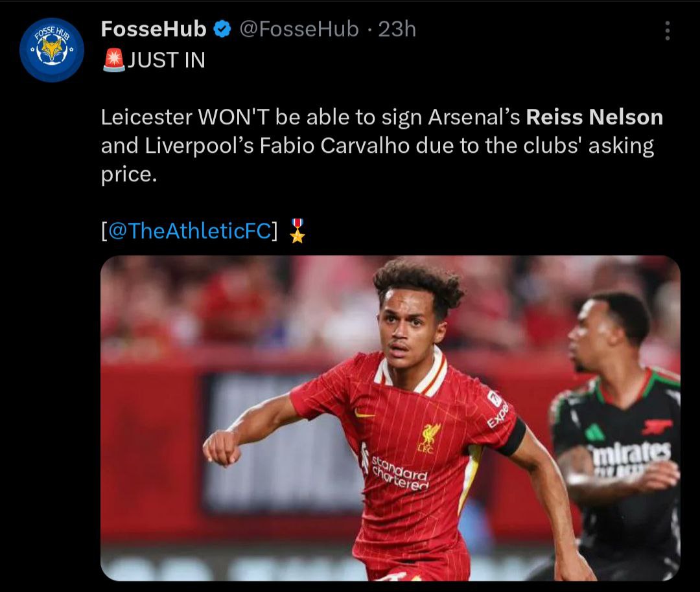Click the bold Reiss Nelson name
The image size is (700, 592).
pyautogui.click(x=594, y=117)
